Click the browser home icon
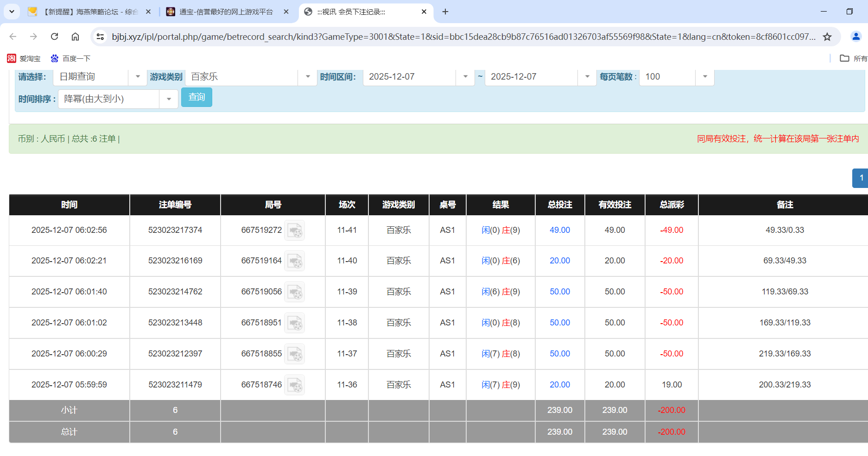The width and height of the screenshot is (868, 456). click(75, 37)
